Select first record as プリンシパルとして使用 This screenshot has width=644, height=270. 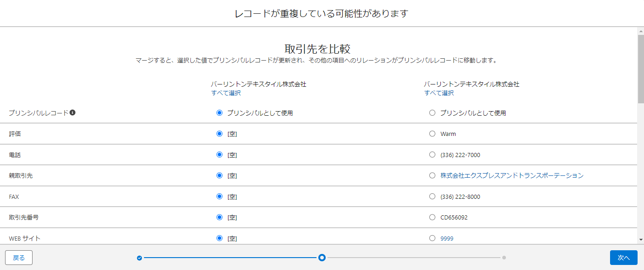click(219, 113)
